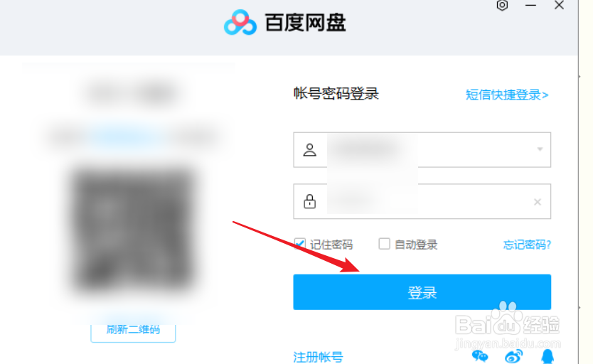Open the settings hexagon icon
Screen dimensions: 593x364
coord(502,5)
